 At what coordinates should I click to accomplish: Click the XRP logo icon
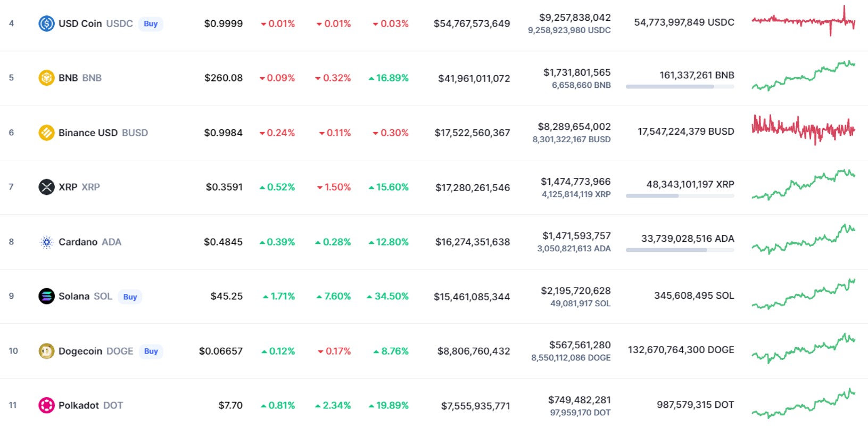[47, 187]
